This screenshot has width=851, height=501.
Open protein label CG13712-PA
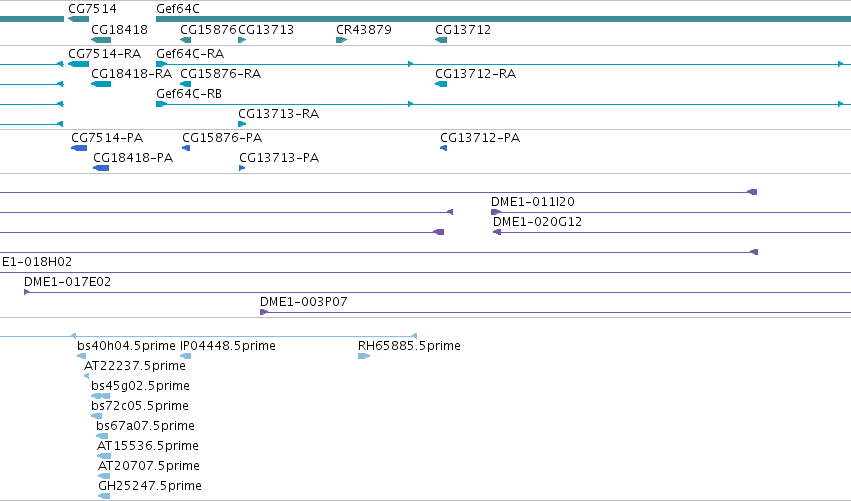coord(480,137)
